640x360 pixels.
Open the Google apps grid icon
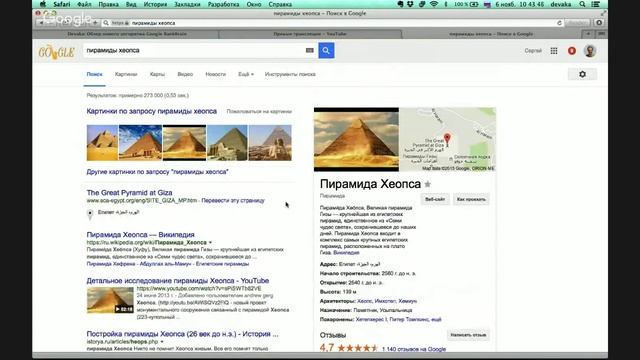tap(554, 51)
